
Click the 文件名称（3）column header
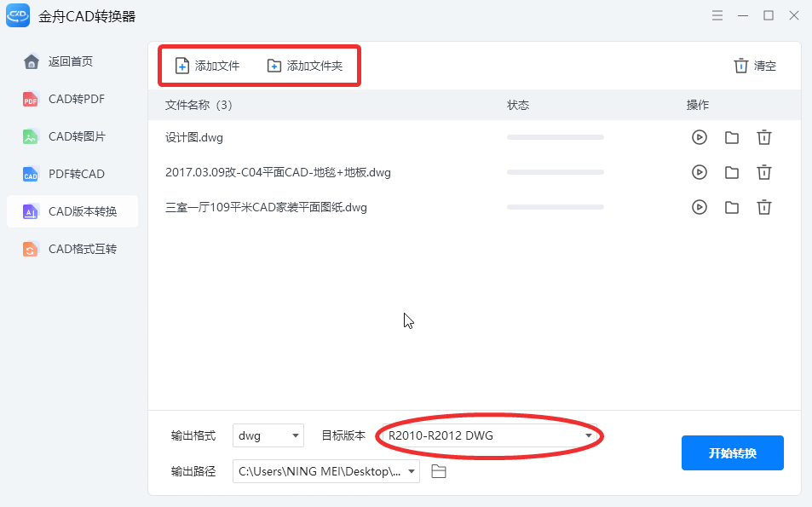(x=199, y=105)
